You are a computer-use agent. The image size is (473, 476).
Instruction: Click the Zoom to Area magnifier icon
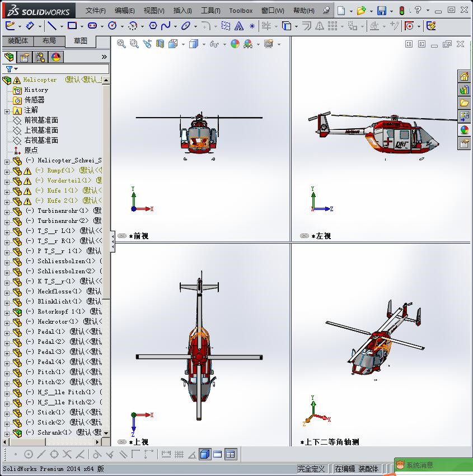(134, 44)
